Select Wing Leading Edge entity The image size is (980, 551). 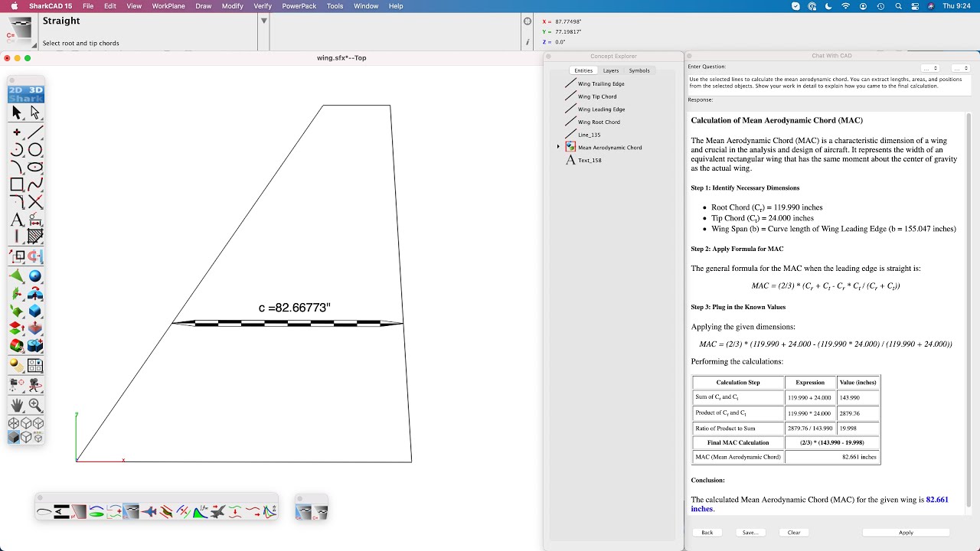coord(601,109)
